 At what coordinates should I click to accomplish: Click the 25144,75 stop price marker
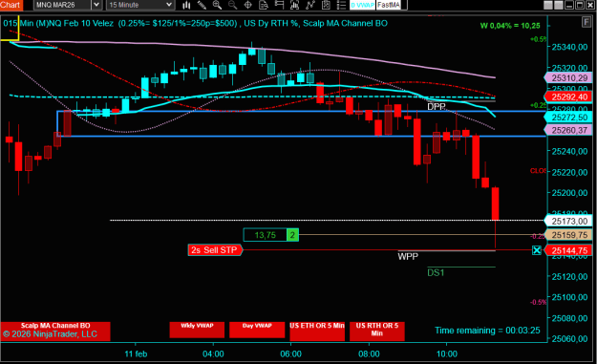coord(569,250)
